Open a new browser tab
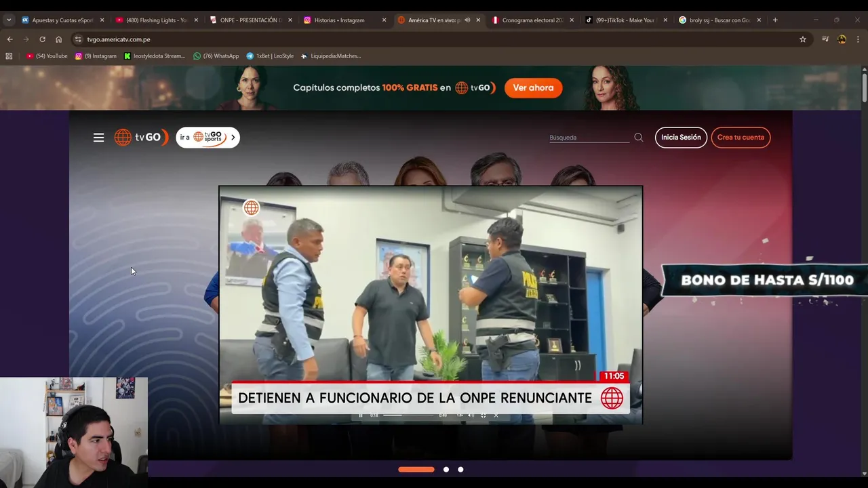Image resolution: width=868 pixels, height=488 pixels. point(775,20)
